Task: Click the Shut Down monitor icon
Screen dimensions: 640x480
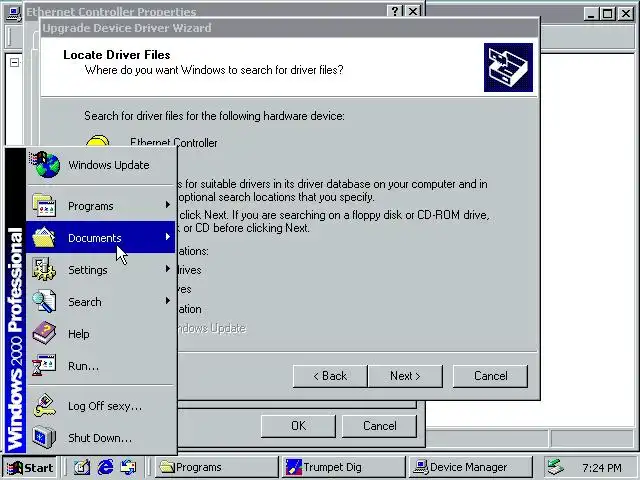Action: (x=44, y=437)
